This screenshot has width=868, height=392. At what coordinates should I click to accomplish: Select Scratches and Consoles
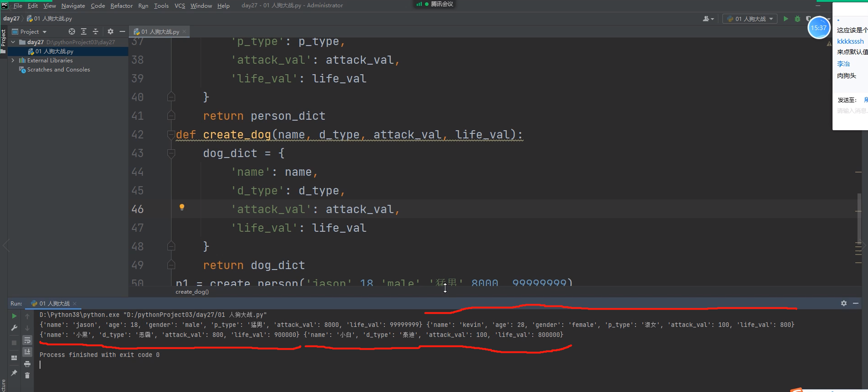coord(59,70)
